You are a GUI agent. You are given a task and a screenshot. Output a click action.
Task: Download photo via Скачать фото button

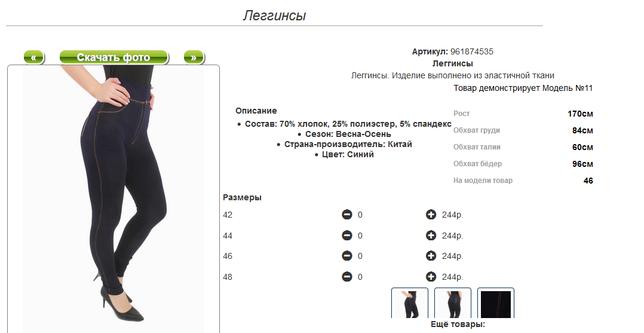(114, 57)
